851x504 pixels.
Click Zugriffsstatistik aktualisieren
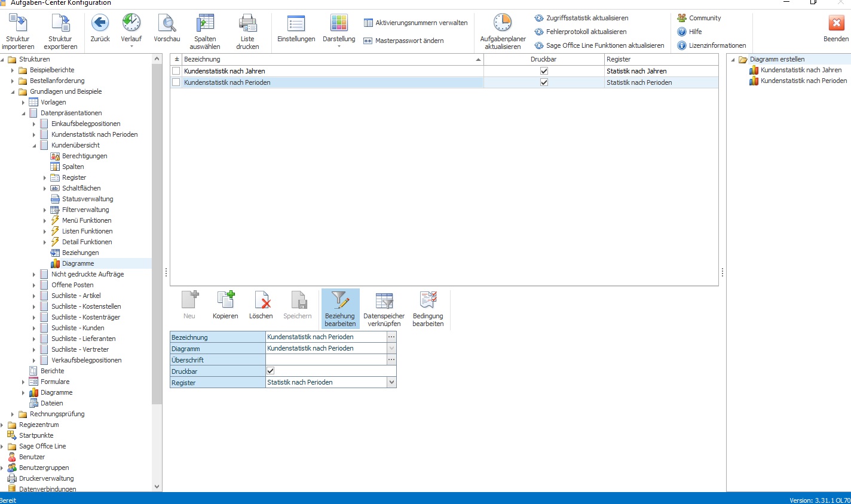[x=581, y=18]
